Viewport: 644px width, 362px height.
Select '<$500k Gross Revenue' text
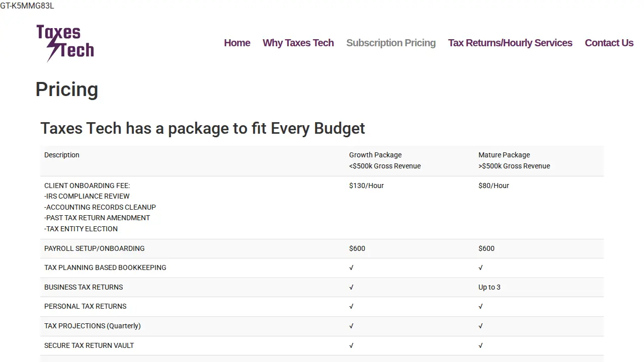(385, 166)
